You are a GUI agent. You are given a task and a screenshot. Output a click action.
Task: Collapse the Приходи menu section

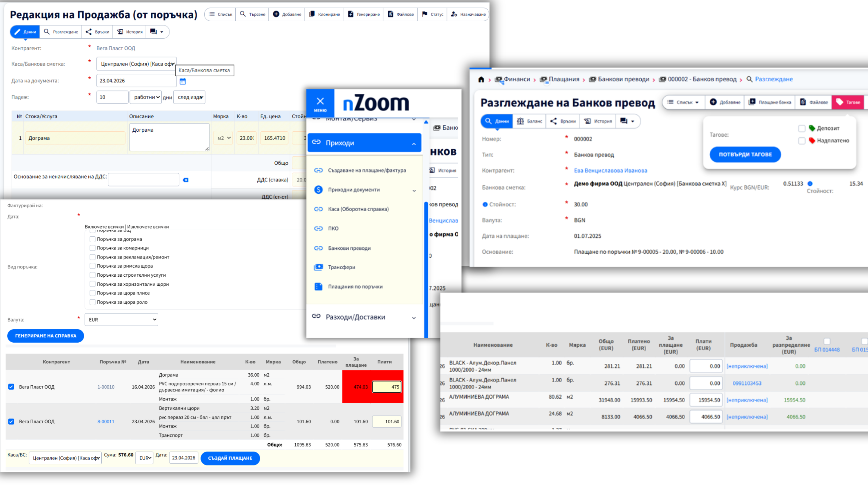[x=364, y=143]
